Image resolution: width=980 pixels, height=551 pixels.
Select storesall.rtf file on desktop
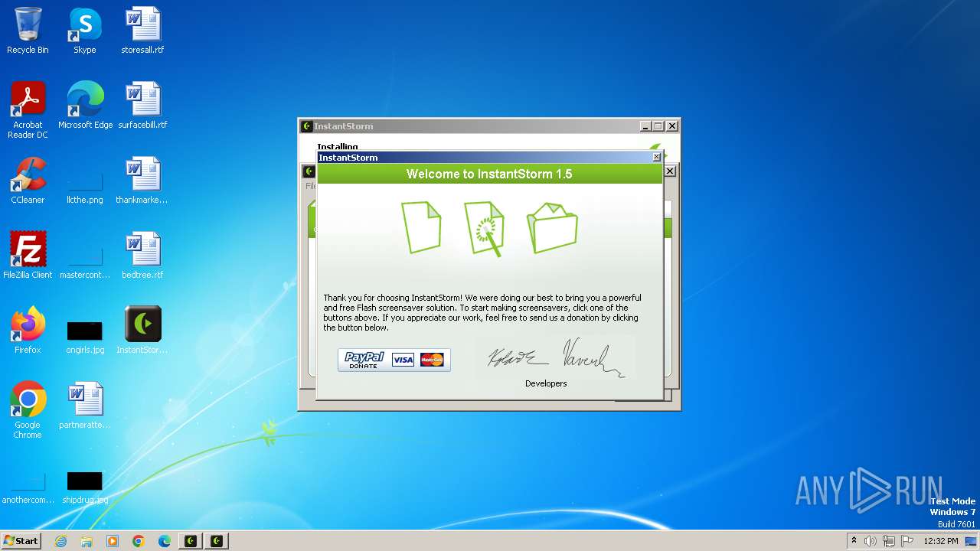142,31
